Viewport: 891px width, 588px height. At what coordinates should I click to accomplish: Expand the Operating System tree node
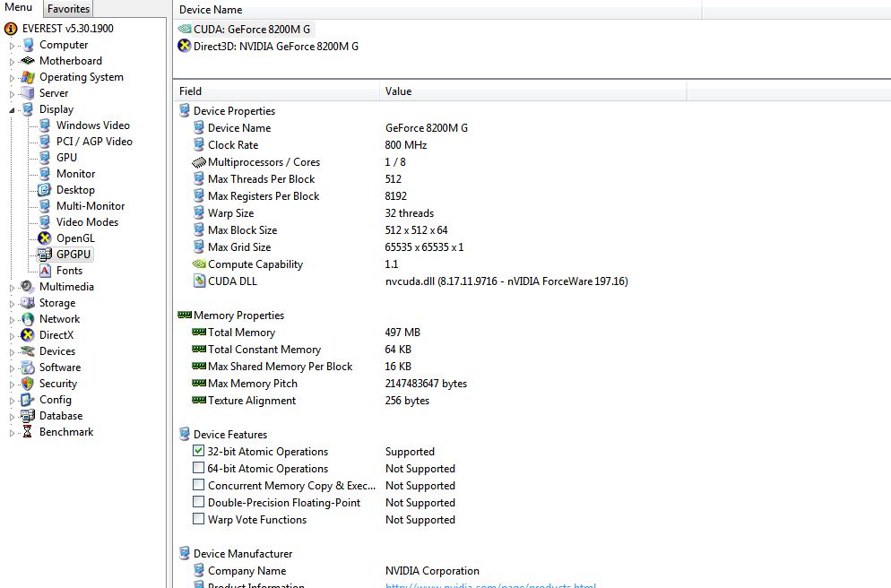[12, 78]
